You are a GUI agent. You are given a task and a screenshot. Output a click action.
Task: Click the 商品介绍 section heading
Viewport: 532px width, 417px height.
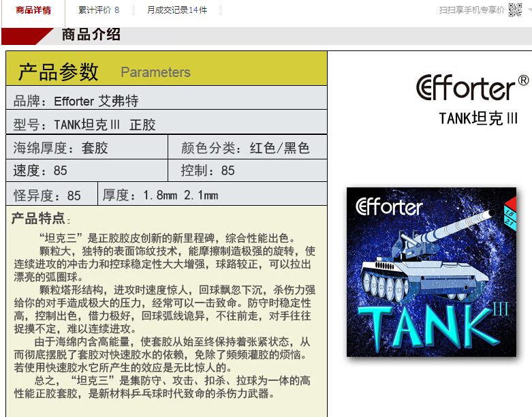91,35
